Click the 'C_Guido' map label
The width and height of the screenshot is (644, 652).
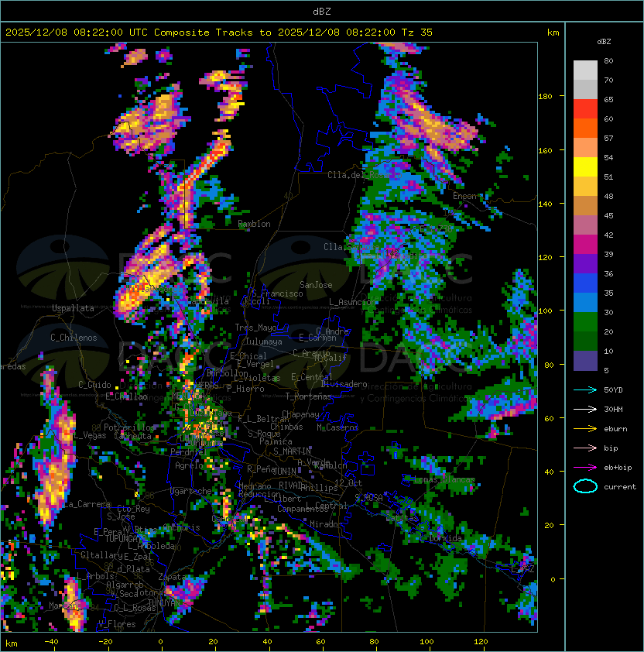94,385
